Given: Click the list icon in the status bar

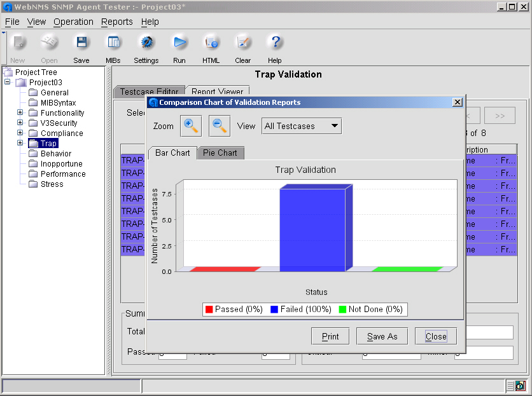Looking at the screenshot, I should click(x=510, y=385).
